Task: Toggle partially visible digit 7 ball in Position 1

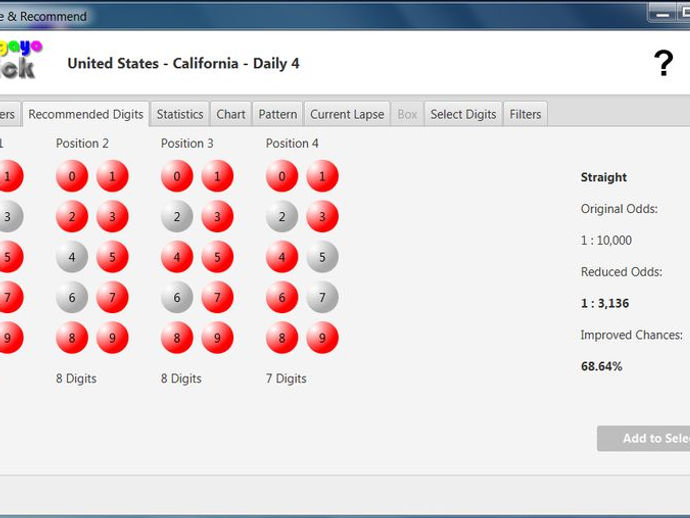Action: click(x=11, y=298)
